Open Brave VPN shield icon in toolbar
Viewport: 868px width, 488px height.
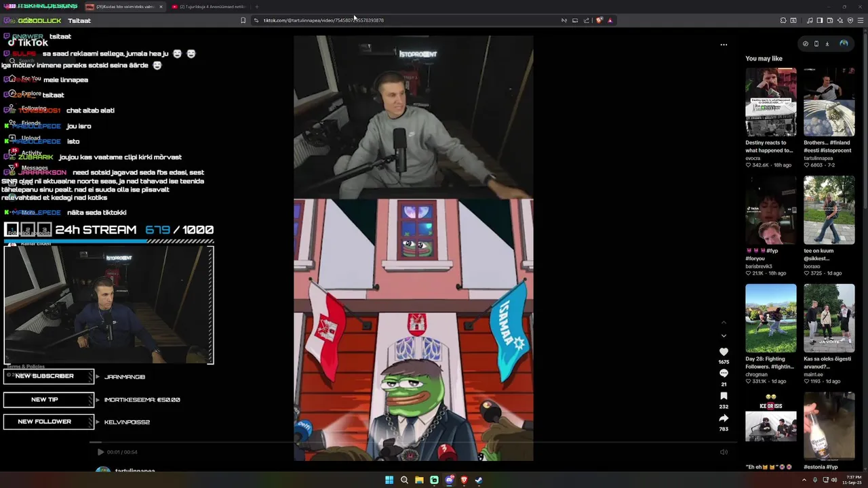tap(850, 20)
